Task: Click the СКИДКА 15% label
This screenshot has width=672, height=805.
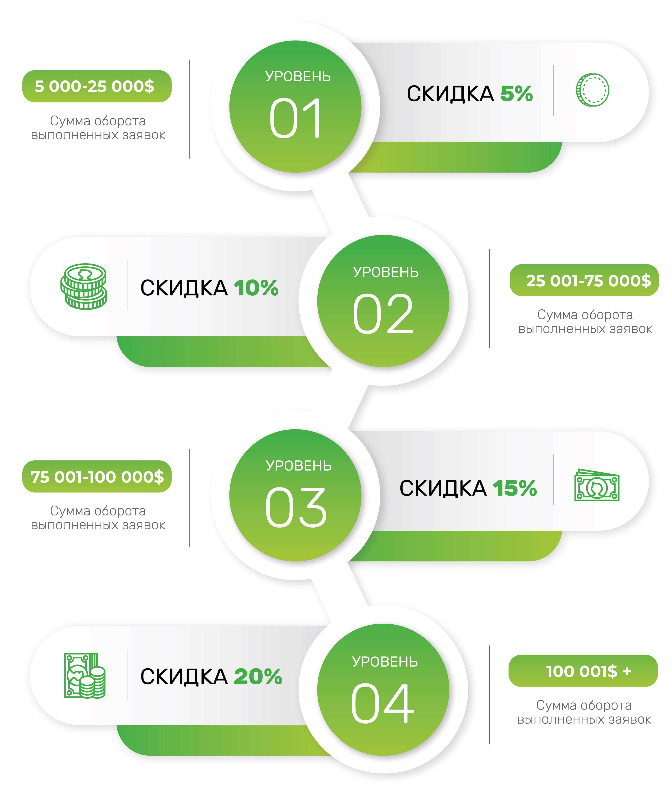Action: pyautogui.click(x=468, y=488)
